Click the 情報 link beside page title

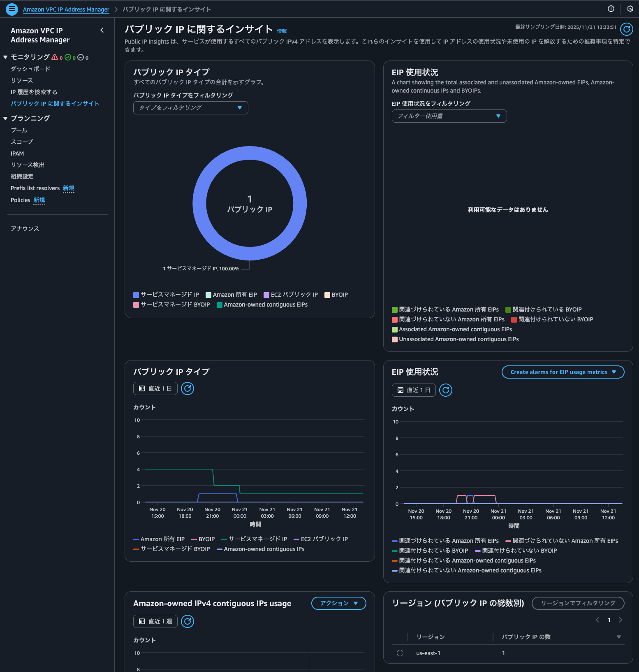[282, 31]
